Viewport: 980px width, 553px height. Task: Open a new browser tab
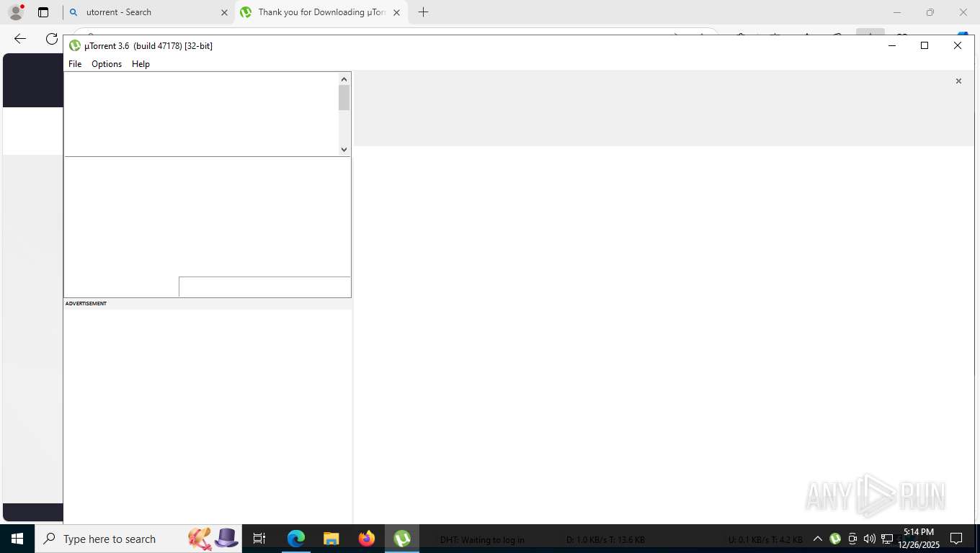tap(424, 12)
